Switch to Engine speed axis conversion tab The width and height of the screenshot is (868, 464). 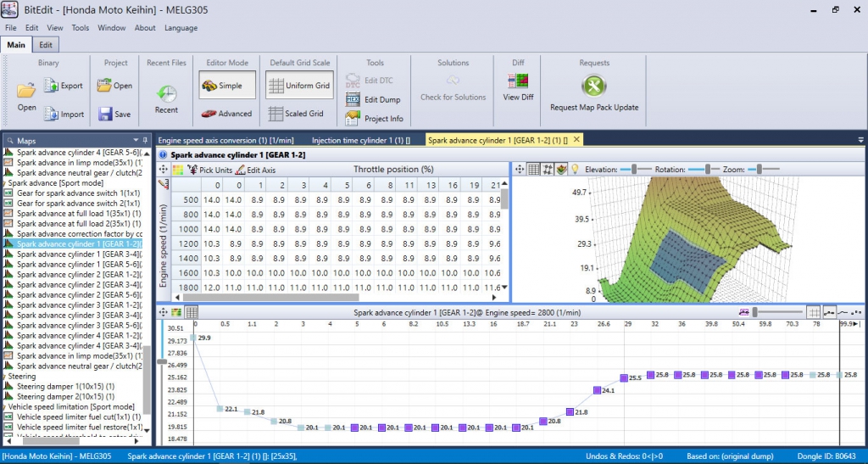click(225, 140)
